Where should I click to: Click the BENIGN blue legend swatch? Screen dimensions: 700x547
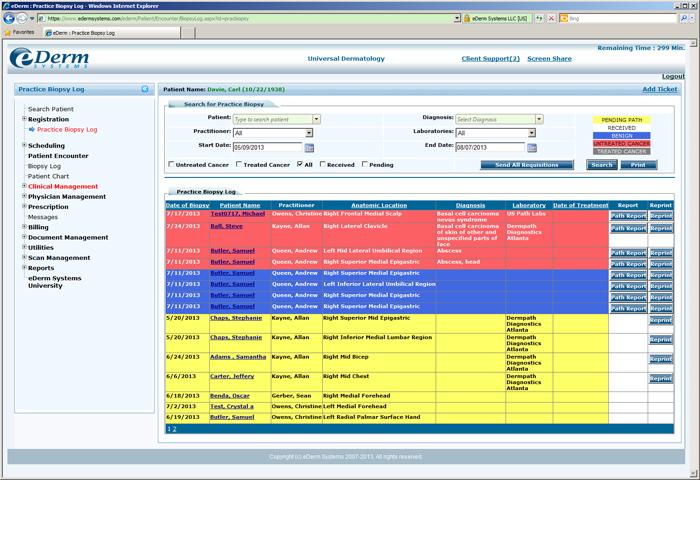(x=621, y=136)
